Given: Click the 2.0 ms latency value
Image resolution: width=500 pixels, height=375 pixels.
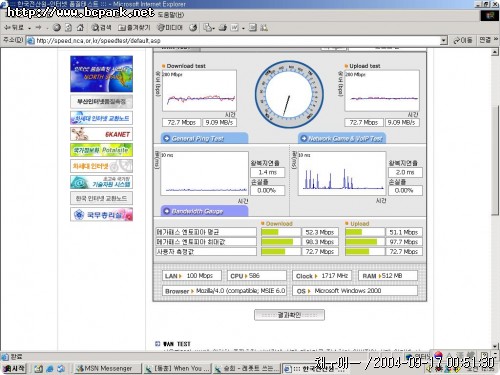Looking at the screenshot, I should pos(405,172).
